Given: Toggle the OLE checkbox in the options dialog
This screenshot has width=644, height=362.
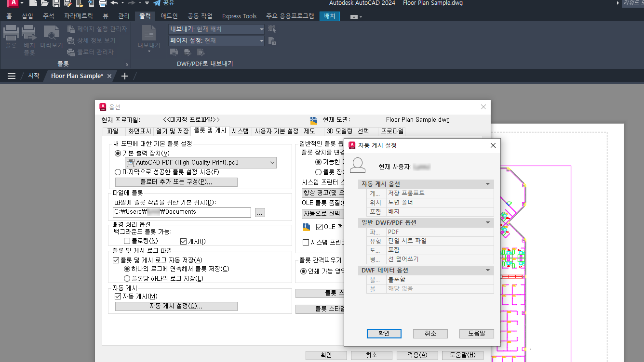Looking at the screenshot, I should 319,227.
